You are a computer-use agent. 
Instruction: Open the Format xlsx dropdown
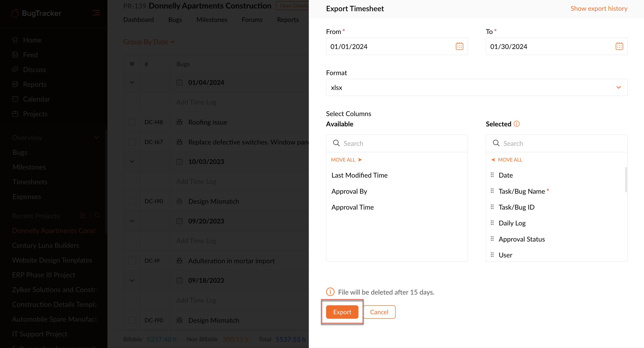[x=476, y=87]
